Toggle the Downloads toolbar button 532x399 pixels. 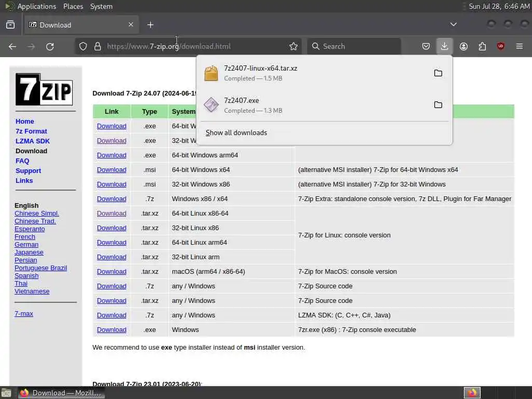(445, 46)
